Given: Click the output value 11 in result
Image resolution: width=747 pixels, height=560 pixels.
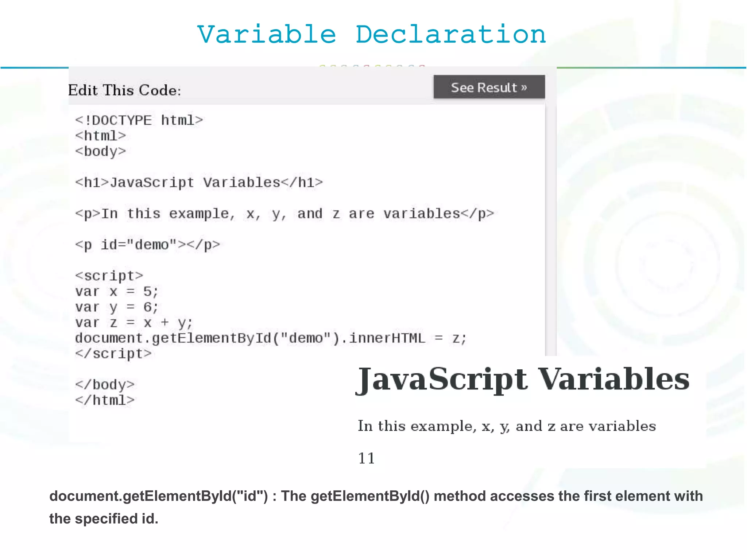Looking at the screenshot, I should tap(366, 458).
